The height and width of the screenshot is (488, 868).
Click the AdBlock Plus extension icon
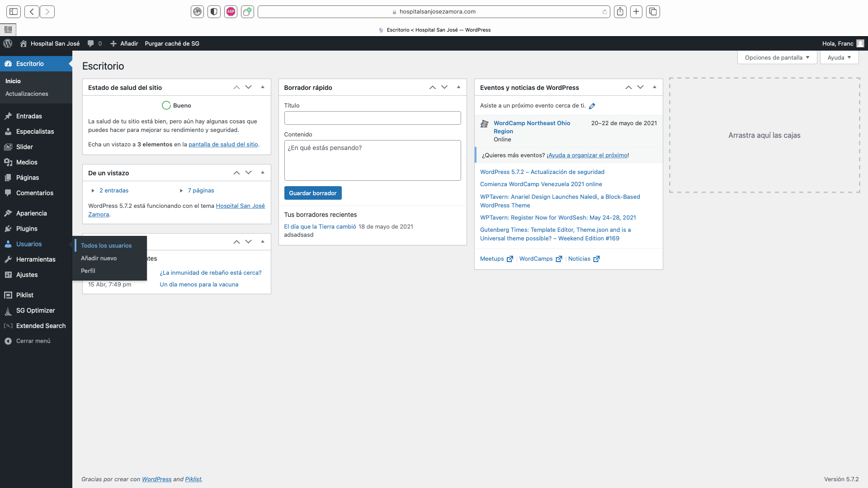[231, 12]
